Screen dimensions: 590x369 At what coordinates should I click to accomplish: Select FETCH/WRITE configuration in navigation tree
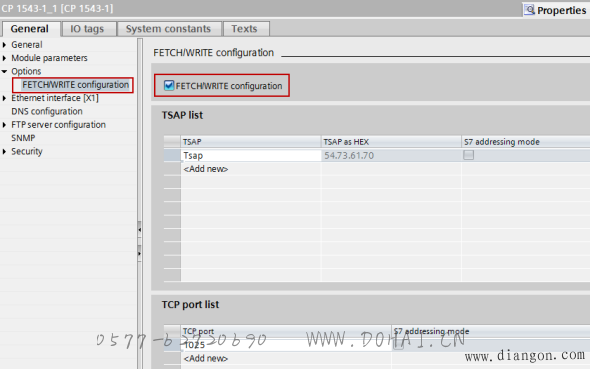(75, 85)
